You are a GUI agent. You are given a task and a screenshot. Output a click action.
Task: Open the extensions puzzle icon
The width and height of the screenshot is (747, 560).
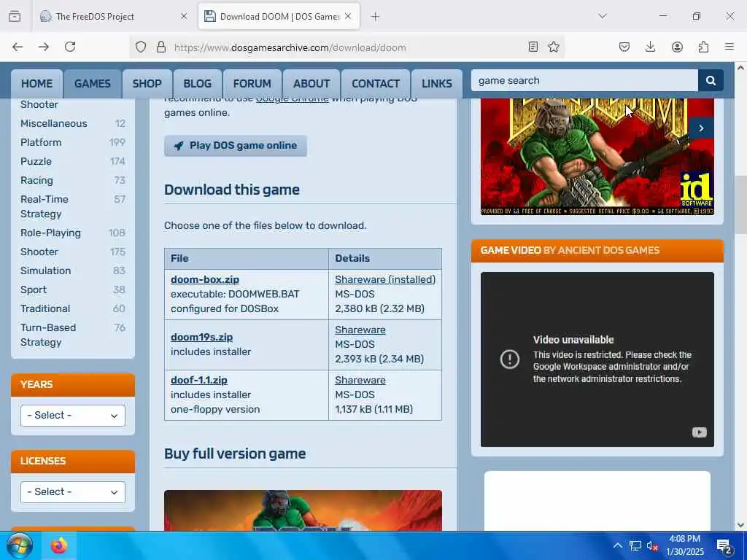pyautogui.click(x=703, y=47)
